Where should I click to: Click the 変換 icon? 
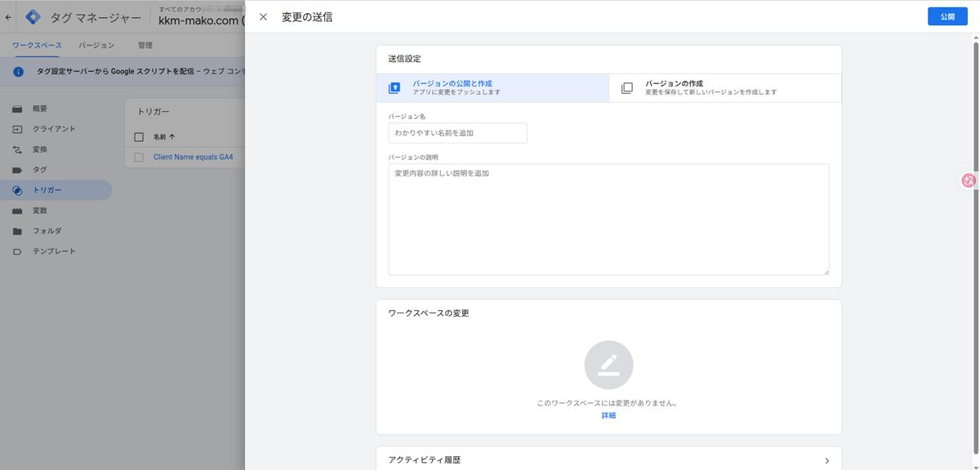tap(17, 149)
